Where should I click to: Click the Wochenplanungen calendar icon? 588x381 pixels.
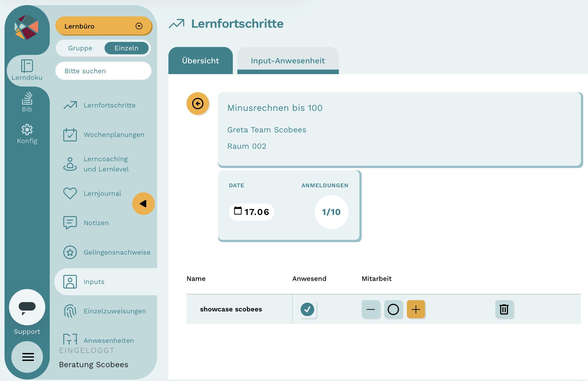coord(70,135)
